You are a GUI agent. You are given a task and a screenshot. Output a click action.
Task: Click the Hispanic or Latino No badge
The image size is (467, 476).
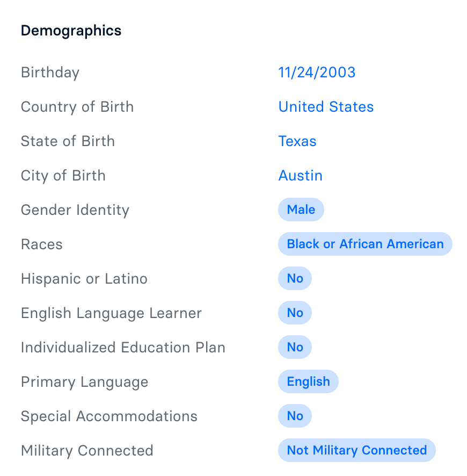(x=295, y=278)
